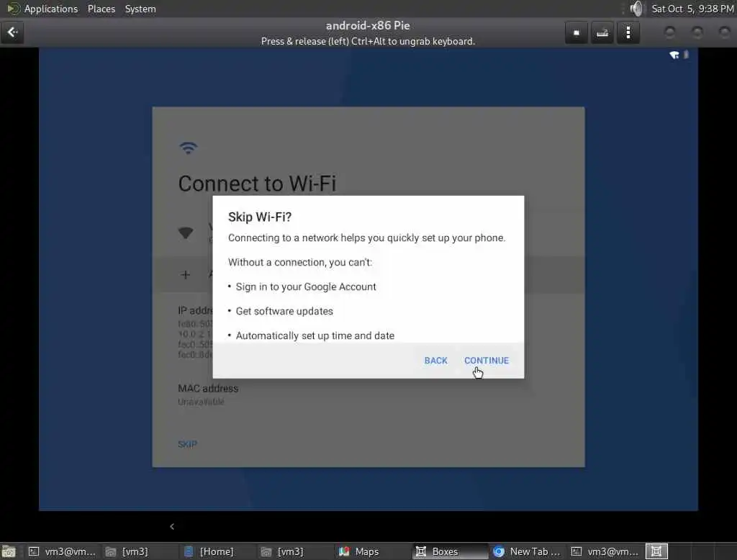This screenshot has height=560, width=737.
Task: Click the show desktop icon in taskbar
Action: click(x=9, y=551)
